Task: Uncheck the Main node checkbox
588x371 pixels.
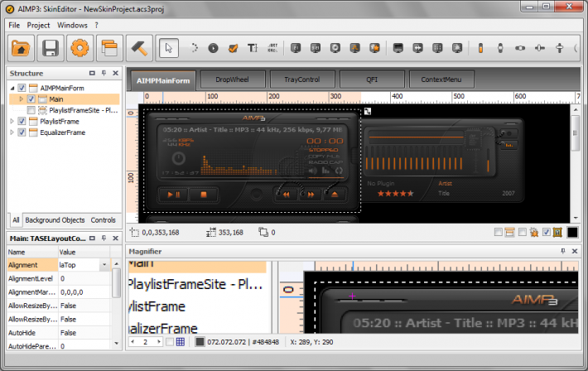Action: (31, 99)
